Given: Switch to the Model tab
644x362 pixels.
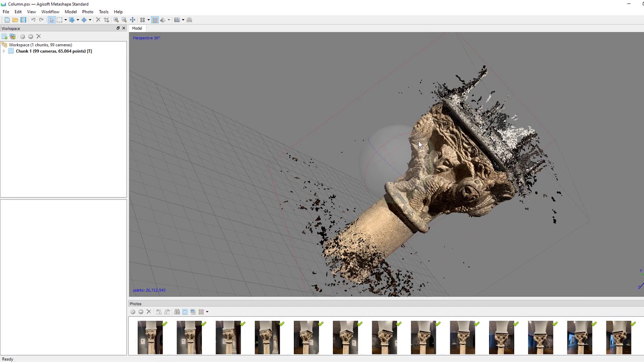Looking at the screenshot, I should pos(137,28).
